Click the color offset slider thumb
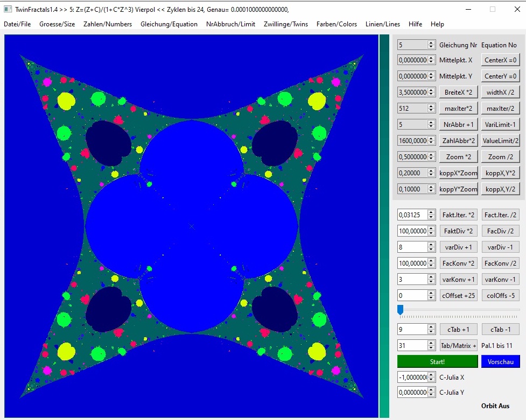This screenshot has width=526, height=420. [400, 310]
